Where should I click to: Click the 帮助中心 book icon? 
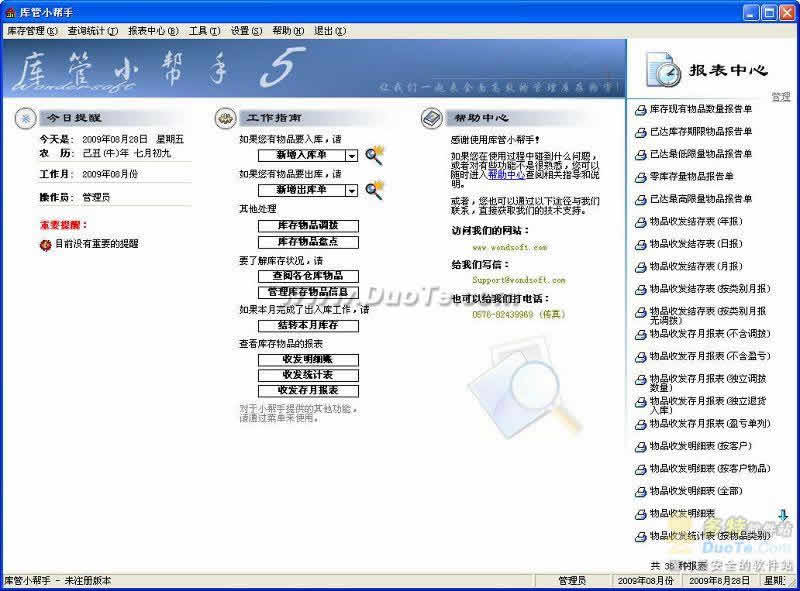coord(432,118)
